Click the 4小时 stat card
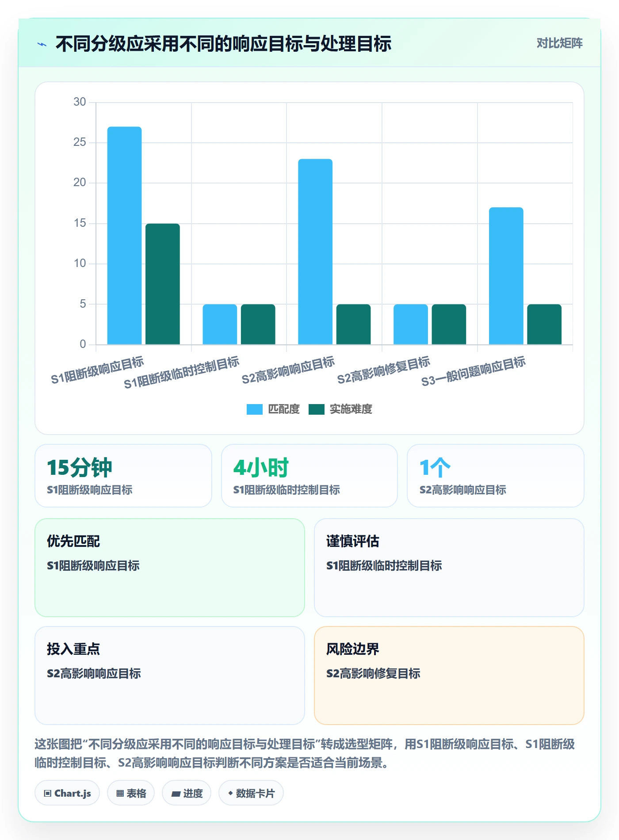Screen dimensions: 619x840 click(309, 476)
